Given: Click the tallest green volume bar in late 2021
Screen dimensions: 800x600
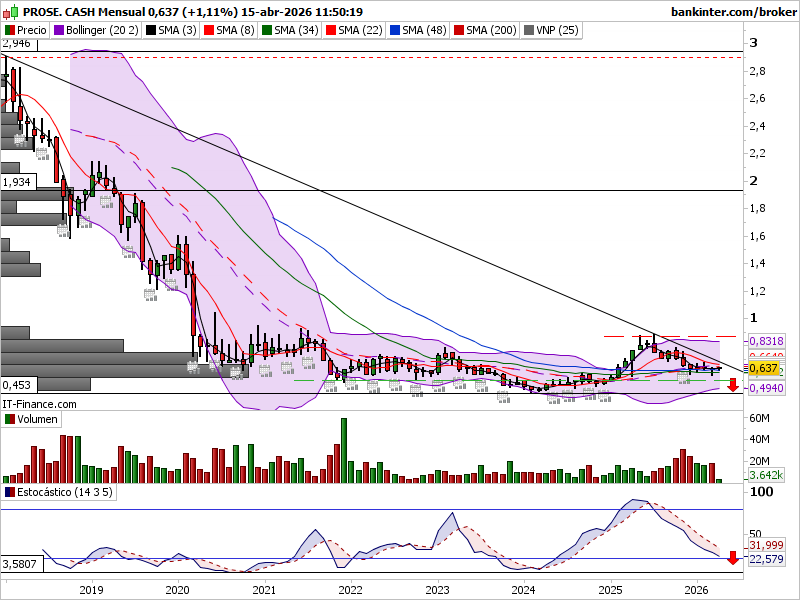Looking at the screenshot, I should coord(344,451).
